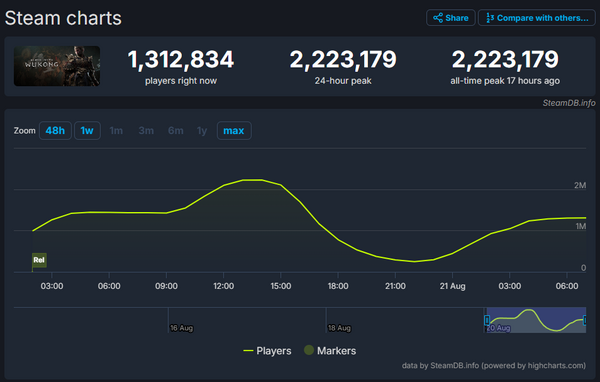600x382 pixels.
Task: Open Compare with others
Action: [x=536, y=18]
